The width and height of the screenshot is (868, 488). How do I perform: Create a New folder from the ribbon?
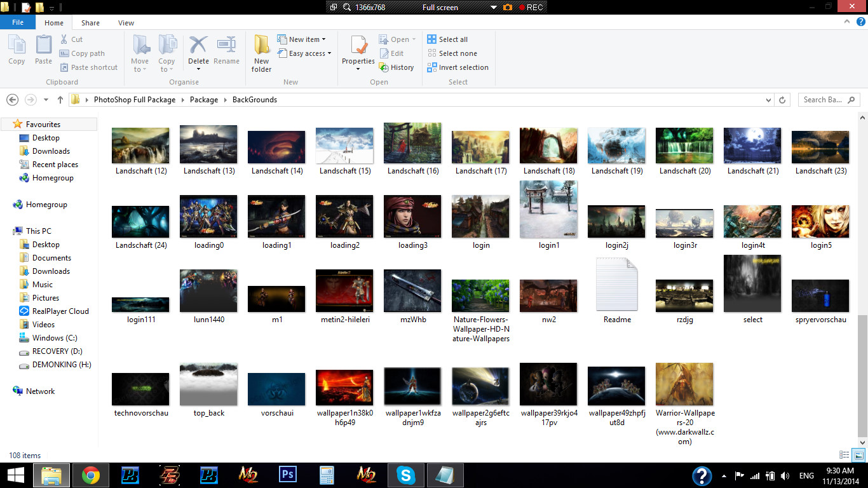(x=261, y=53)
